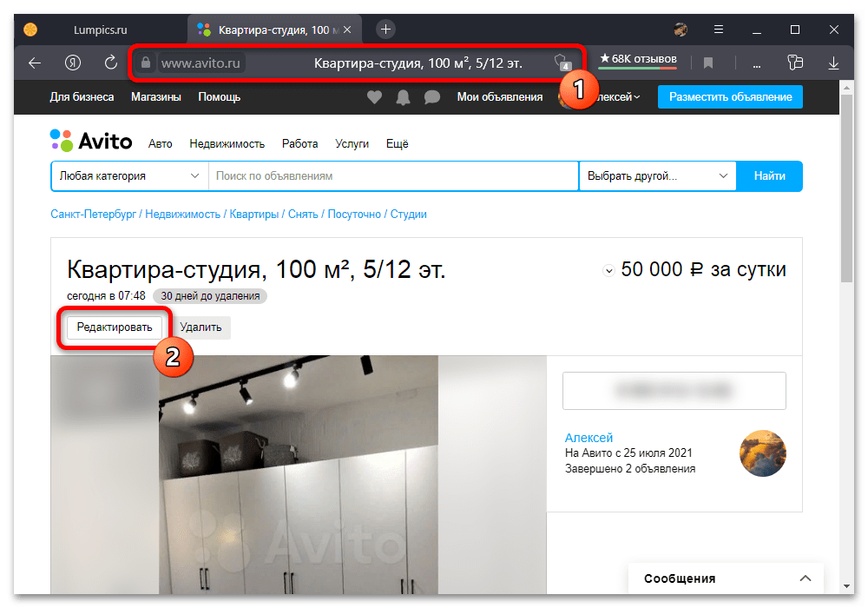Open the Авто category
Image resolution: width=868 pixels, height=608 pixels.
click(160, 144)
